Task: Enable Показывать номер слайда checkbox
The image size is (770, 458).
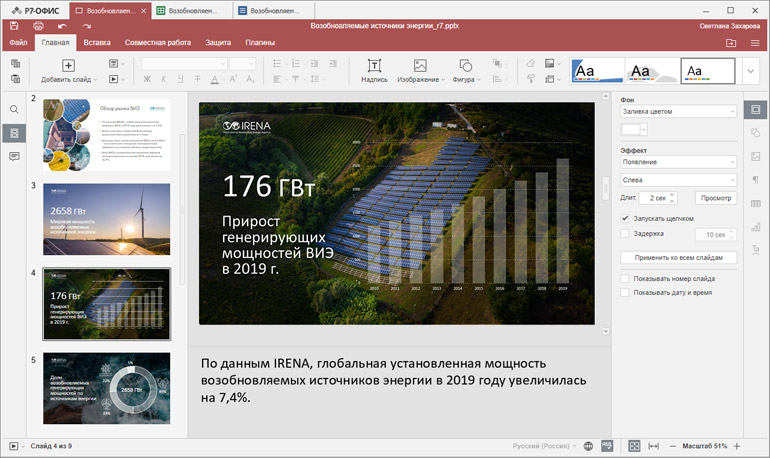Action: click(625, 278)
